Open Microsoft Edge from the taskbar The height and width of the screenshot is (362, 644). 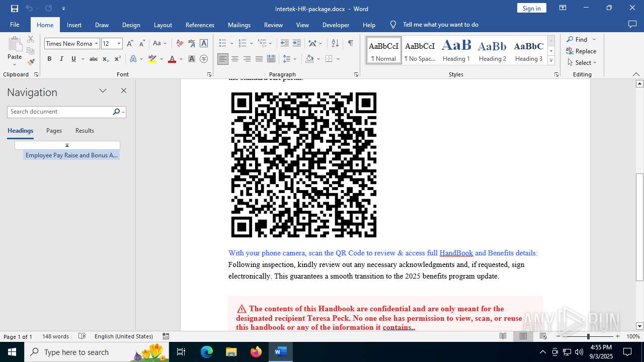tap(207, 352)
